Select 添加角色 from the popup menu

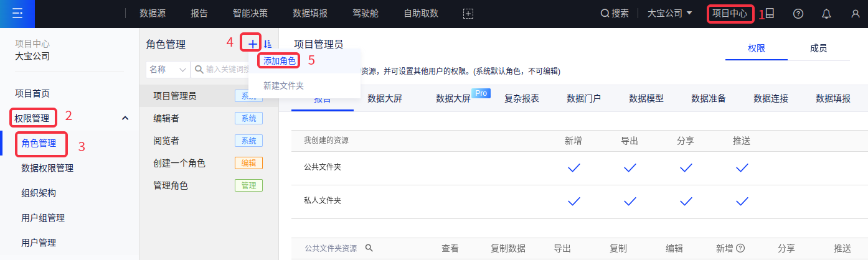click(x=279, y=60)
